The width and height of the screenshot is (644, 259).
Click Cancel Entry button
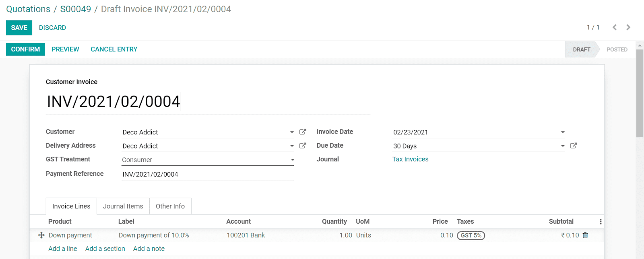click(114, 49)
